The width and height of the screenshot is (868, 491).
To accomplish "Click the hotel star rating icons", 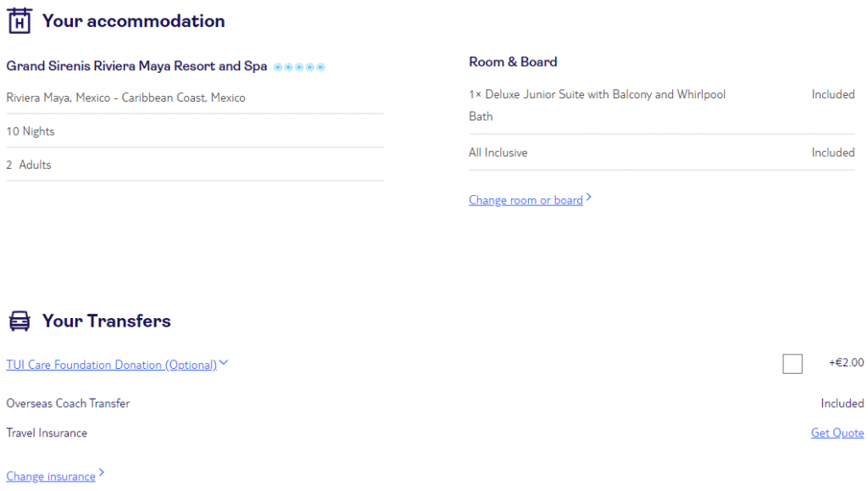I will 299,67.
